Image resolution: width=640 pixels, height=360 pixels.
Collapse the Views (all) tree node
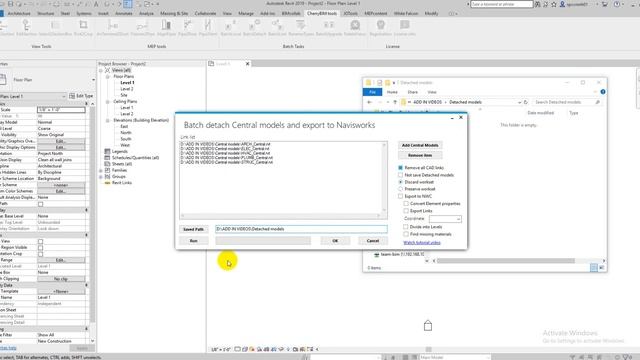101,70
